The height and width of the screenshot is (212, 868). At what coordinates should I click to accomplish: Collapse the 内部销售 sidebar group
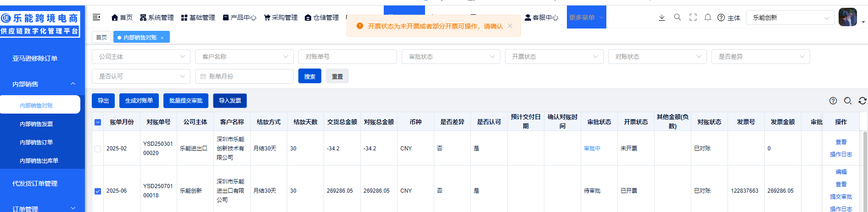[42, 84]
